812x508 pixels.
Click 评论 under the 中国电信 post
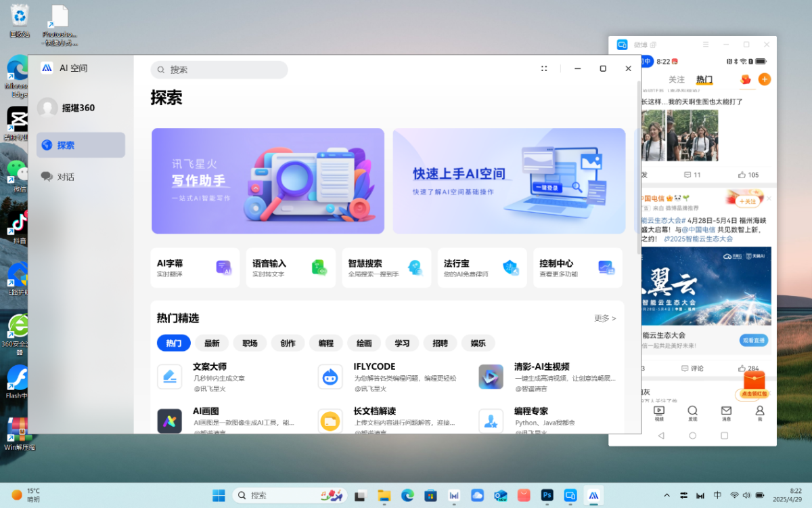tap(692, 368)
